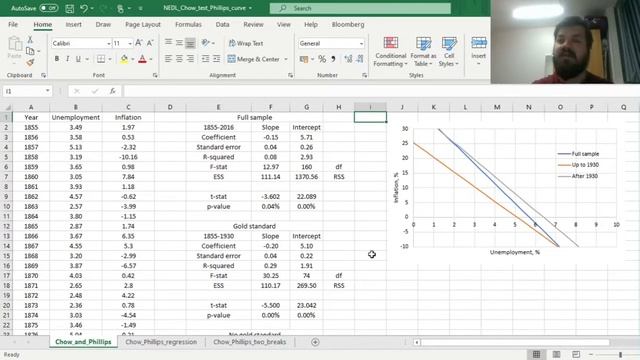Click the Accounting Number Format icon
This screenshot has width=640, height=360.
[304, 59]
